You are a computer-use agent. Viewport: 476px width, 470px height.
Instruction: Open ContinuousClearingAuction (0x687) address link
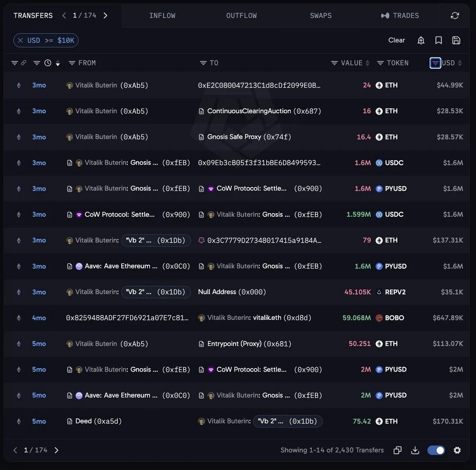264,111
